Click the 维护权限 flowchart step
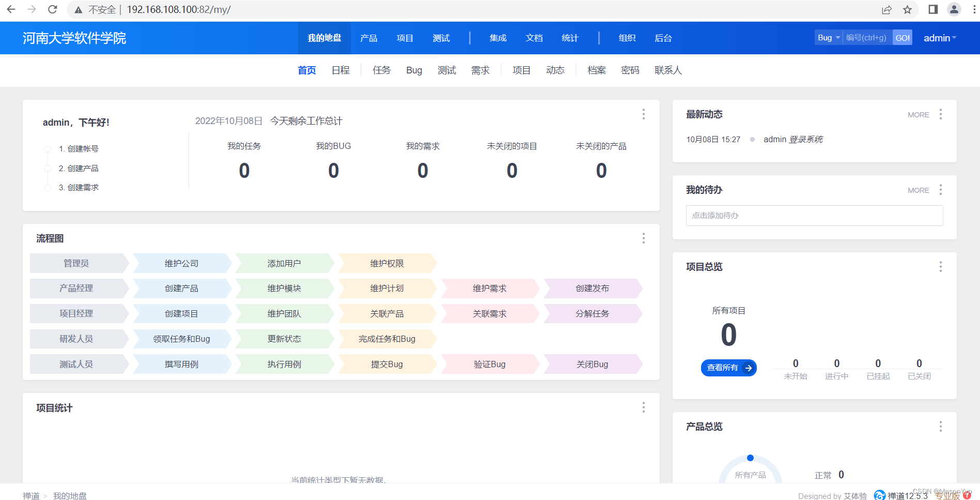Viewport: 980px width, 500px height. click(387, 263)
